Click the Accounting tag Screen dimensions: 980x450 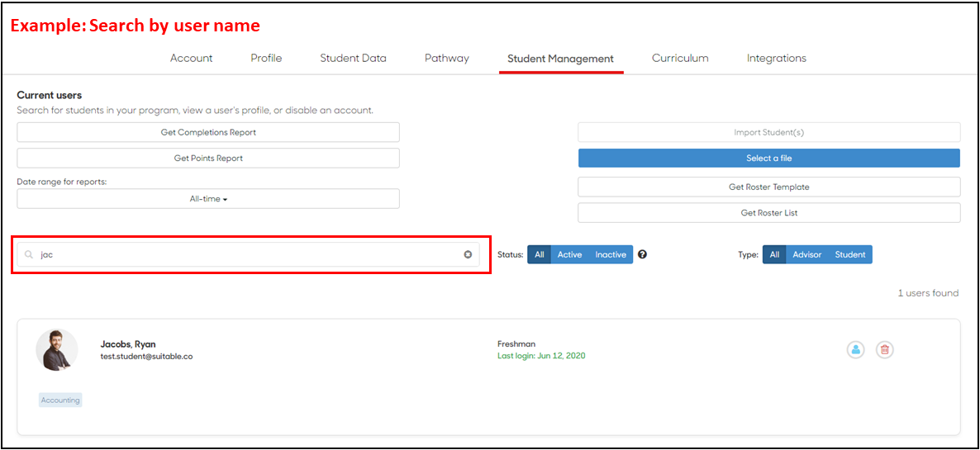point(60,400)
